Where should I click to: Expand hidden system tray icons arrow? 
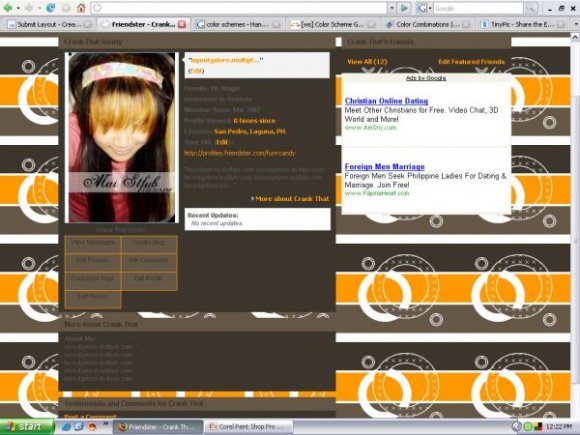click(517, 426)
